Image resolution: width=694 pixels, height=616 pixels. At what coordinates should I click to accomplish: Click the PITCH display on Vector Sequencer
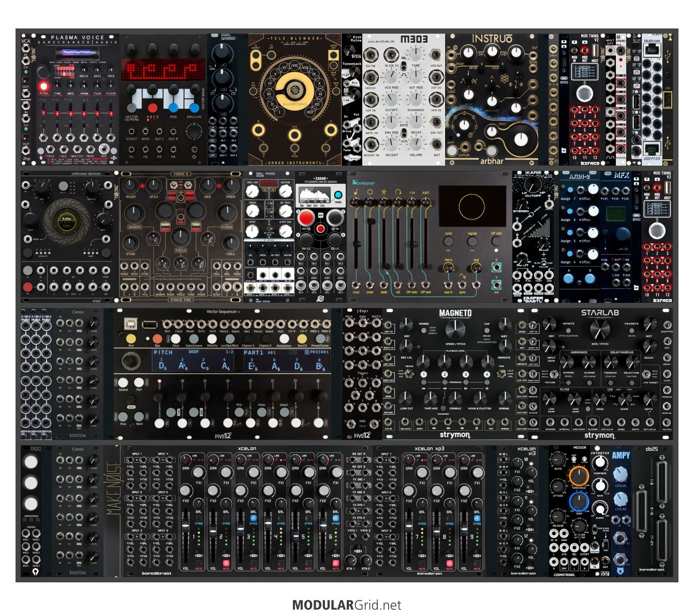193,360
